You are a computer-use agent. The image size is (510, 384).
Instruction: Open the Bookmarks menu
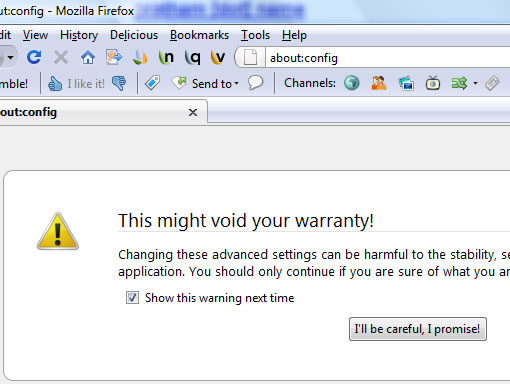(x=199, y=35)
